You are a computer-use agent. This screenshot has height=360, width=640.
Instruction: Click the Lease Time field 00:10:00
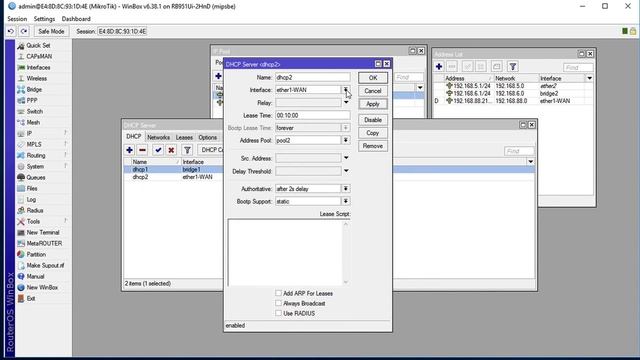coord(313,116)
